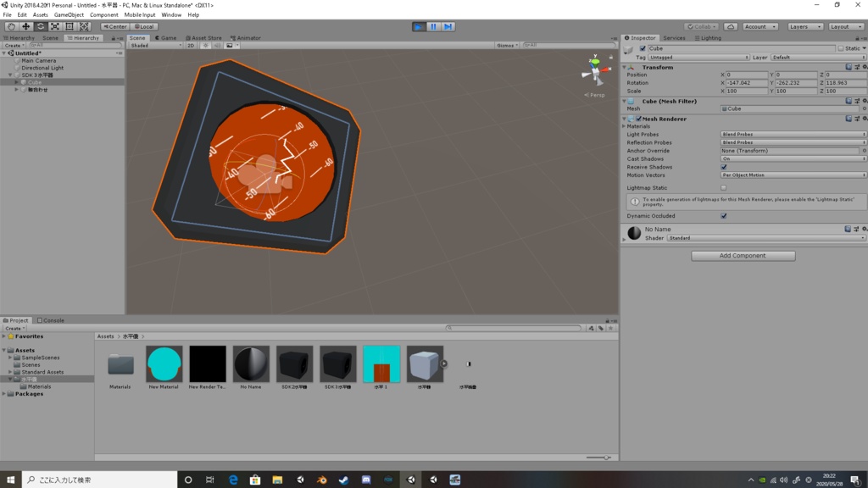Select the Rect Transform tool
Image resolution: width=868 pixels, height=488 pixels.
pyautogui.click(x=70, y=26)
